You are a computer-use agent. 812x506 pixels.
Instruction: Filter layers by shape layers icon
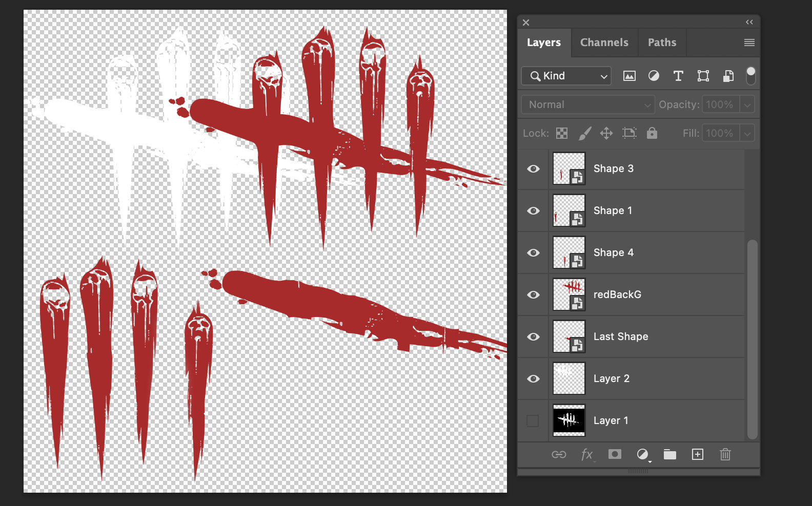[x=703, y=76]
